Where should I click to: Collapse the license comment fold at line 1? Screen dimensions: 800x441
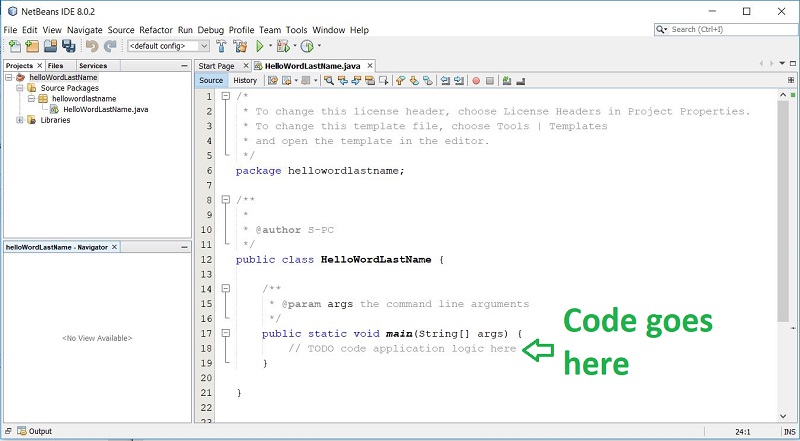tap(226, 96)
